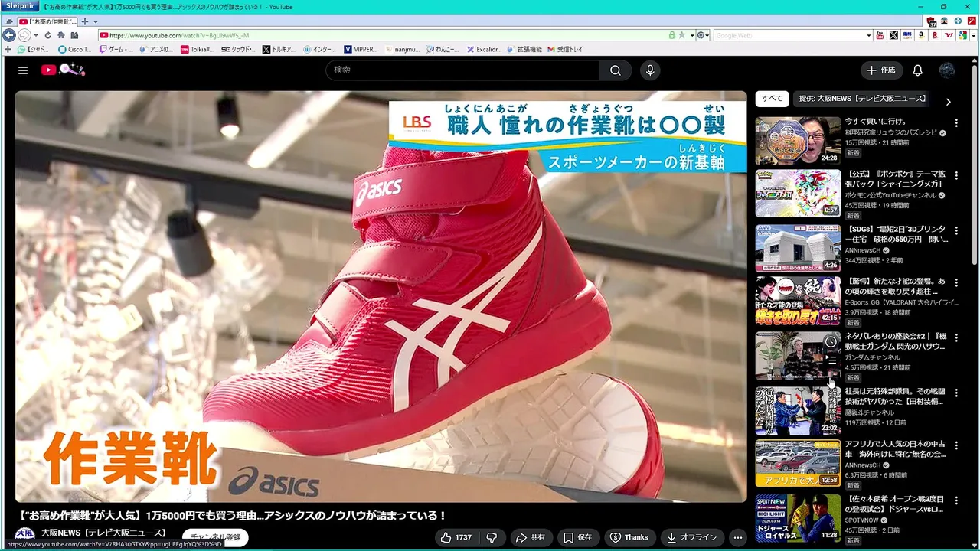Open a new tab with plus
Image resolution: width=980 pixels, height=551 pixels.
[85, 21]
